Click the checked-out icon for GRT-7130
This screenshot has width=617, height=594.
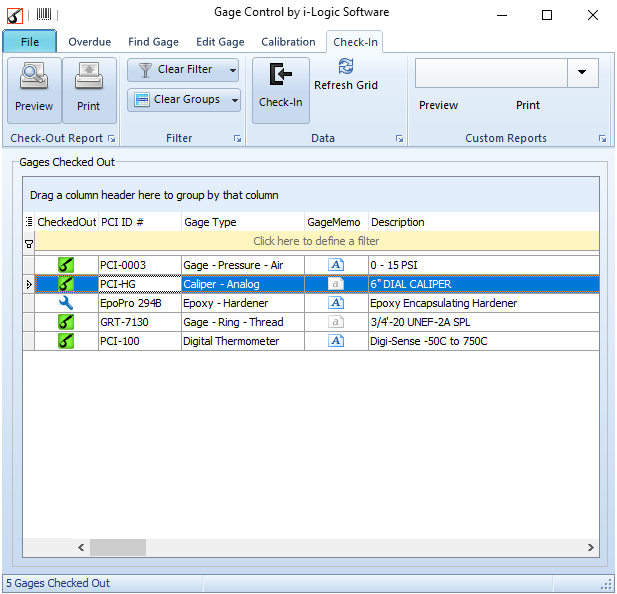[66, 322]
